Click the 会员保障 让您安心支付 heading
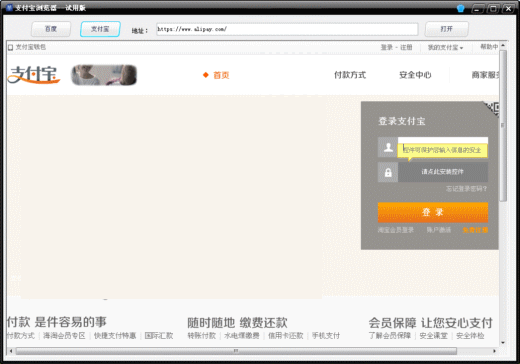Image resolution: width=520 pixels, height=364 pixels. [x=430, y=323]
